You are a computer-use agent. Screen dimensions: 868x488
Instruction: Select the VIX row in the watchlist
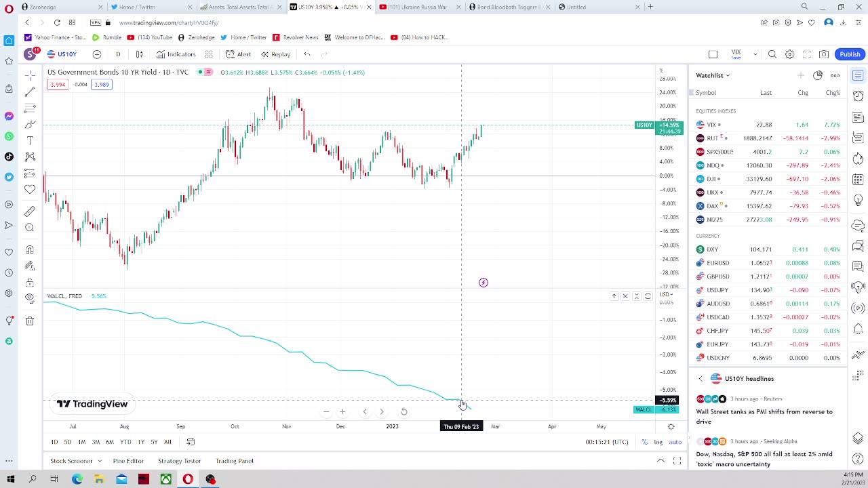point(768,125)
